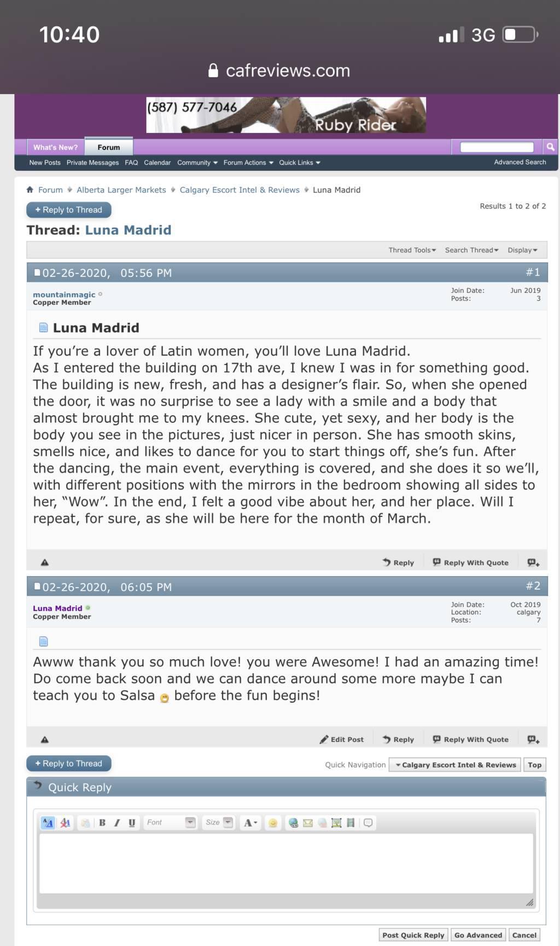Toggle multi-quote on post #1
Screen dimensions: 560x946
click(x=533, y=562)
